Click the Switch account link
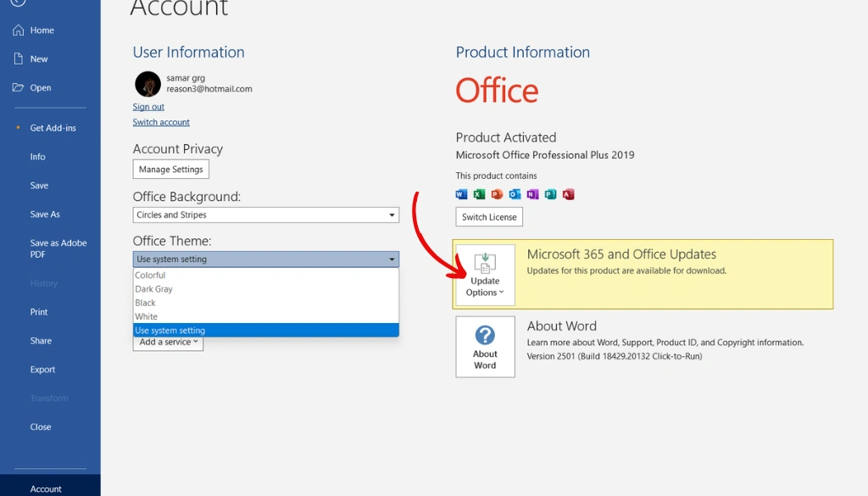 point(161,122)
